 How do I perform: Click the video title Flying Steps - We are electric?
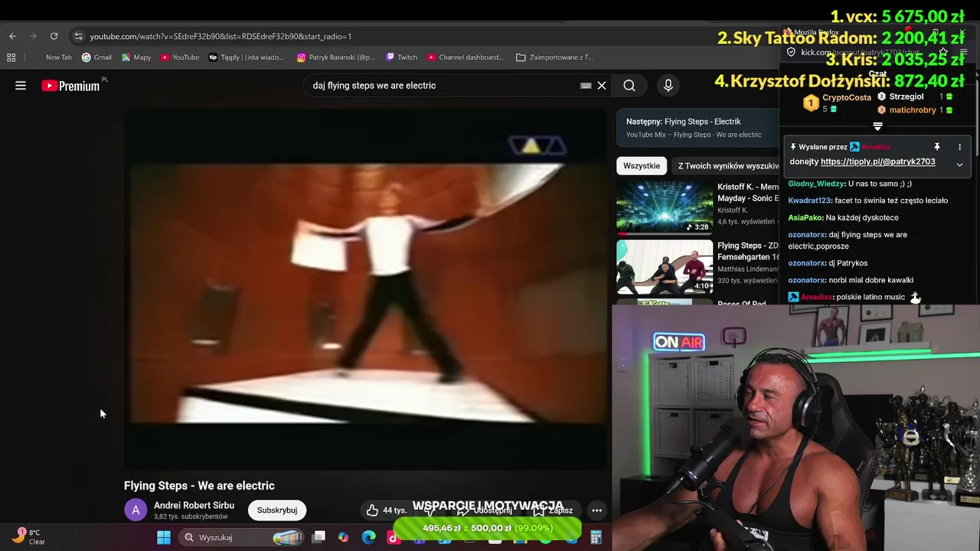(199, 486)
